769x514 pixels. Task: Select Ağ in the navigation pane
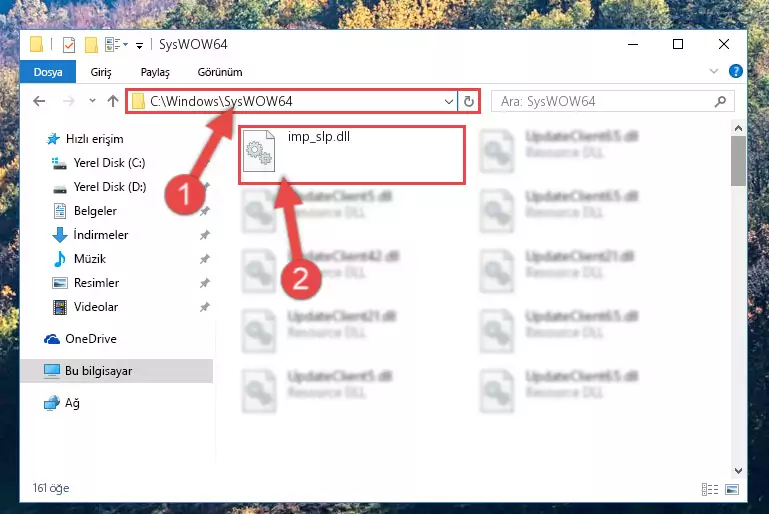pos(62,403)
